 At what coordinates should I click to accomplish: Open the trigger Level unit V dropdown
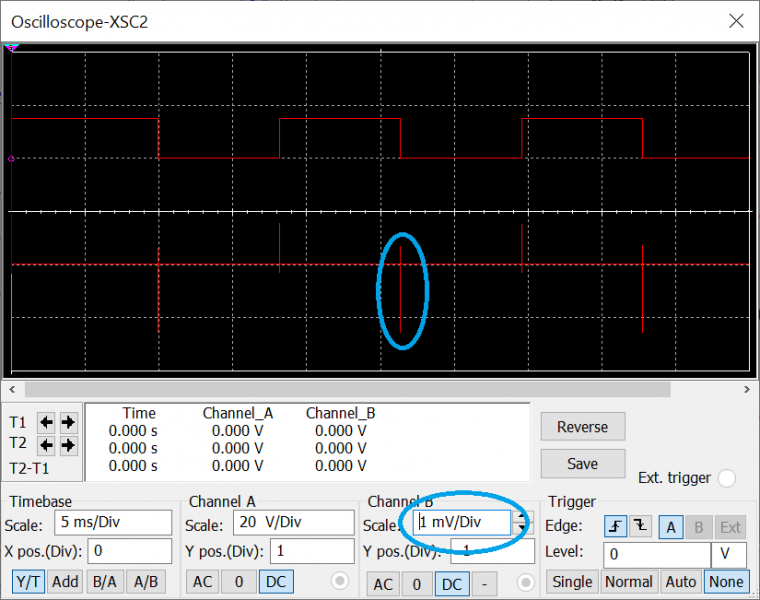point(728,554)
